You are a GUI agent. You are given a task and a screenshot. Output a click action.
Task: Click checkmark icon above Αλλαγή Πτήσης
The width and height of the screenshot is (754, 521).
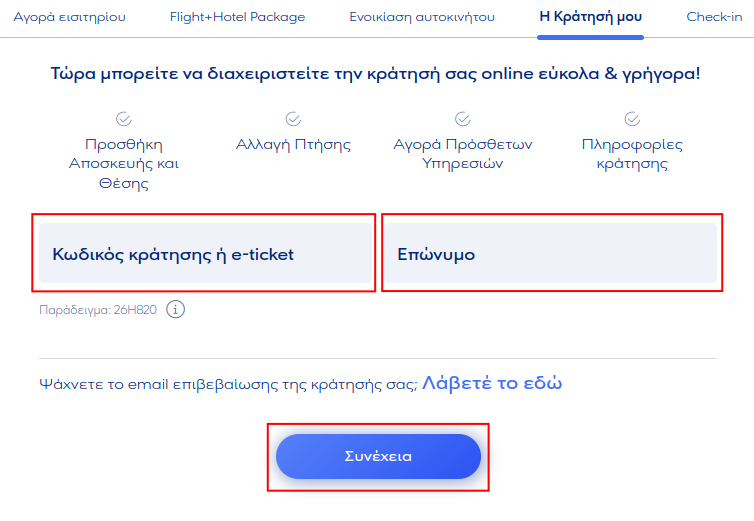[x=293, y=119]
